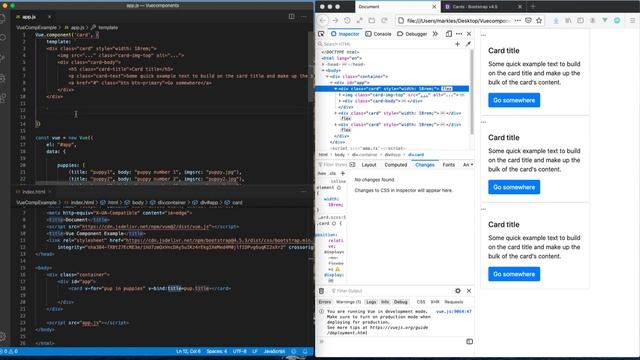
Task: Close the split console panel
Action: tap(469, 291)
